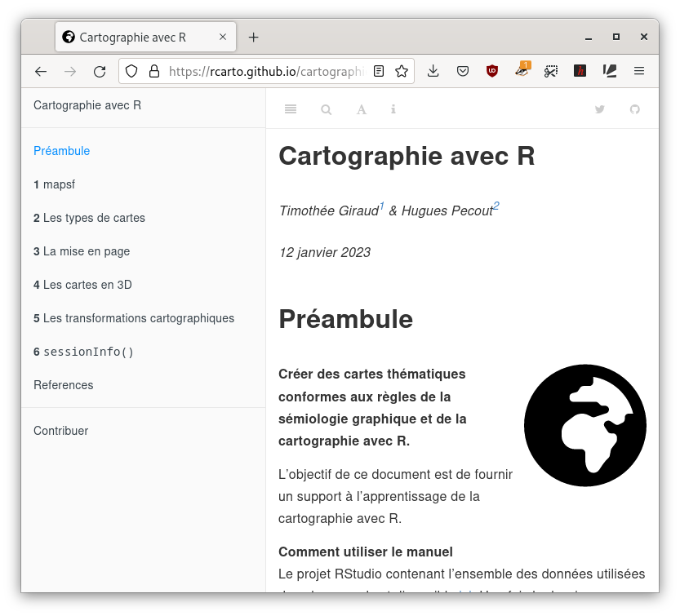Open the GitHub repository icon
The width and height of the screenshot is (680, 616).
click(x=635, y=109)
